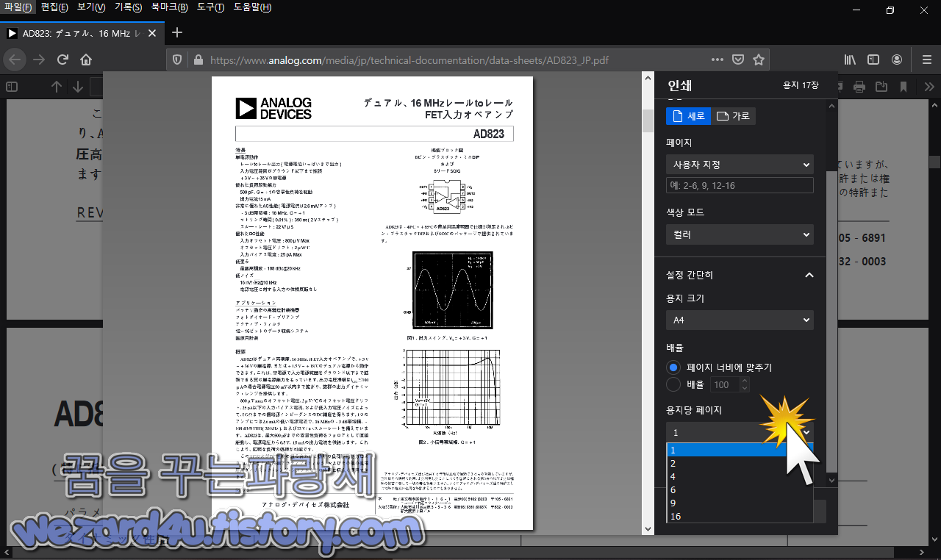The width and height of the screenshot is (941, 560).
Task: Click the scale value stepper arrows
Action: coord(745,384)
